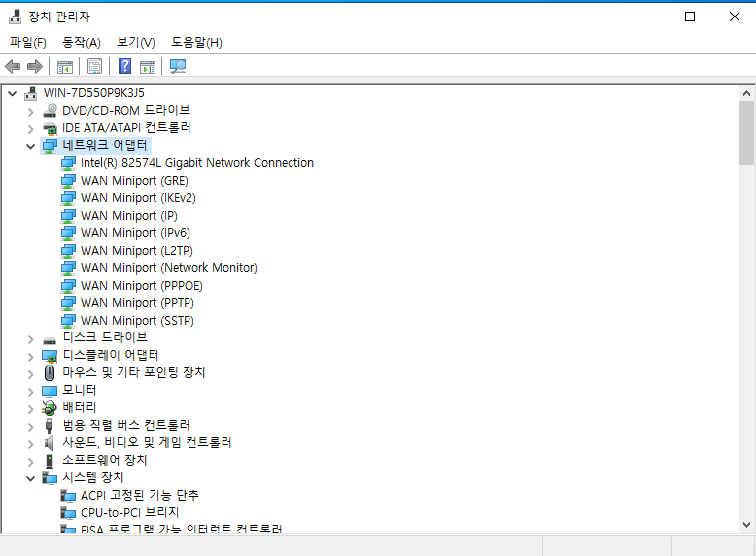Click Scan for hardware changes monitor icon

178,66
